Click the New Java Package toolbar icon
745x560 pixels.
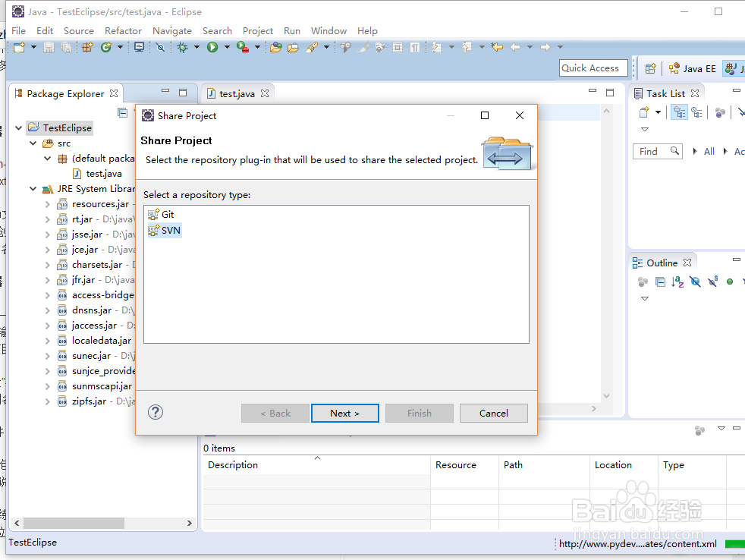click(87, 47)
